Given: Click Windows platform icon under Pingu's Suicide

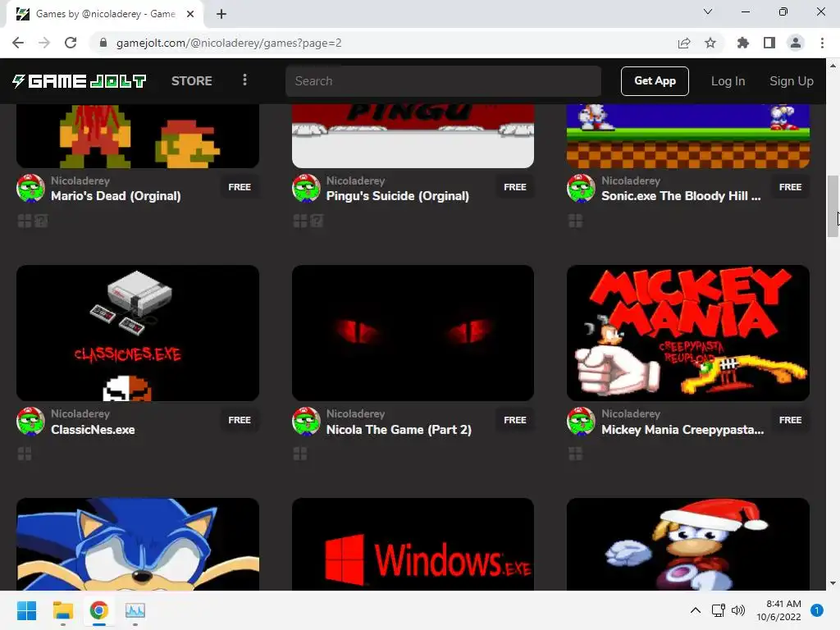Looking at the screenshot, I should point(300,221).
